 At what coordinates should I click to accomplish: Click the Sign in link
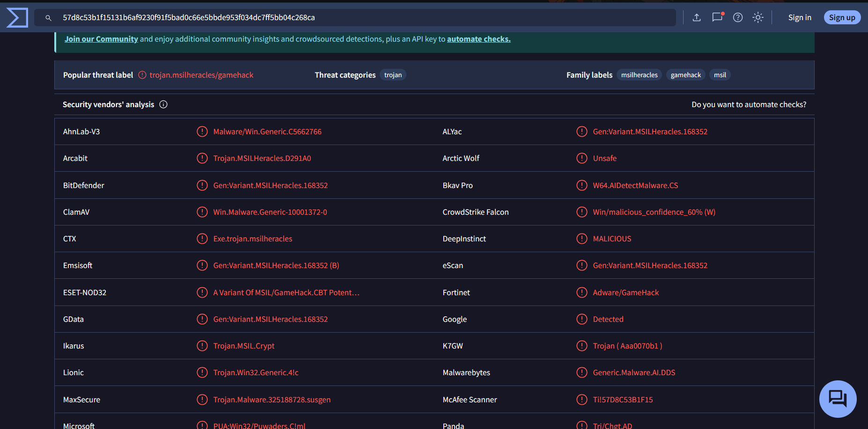(800, 17)
